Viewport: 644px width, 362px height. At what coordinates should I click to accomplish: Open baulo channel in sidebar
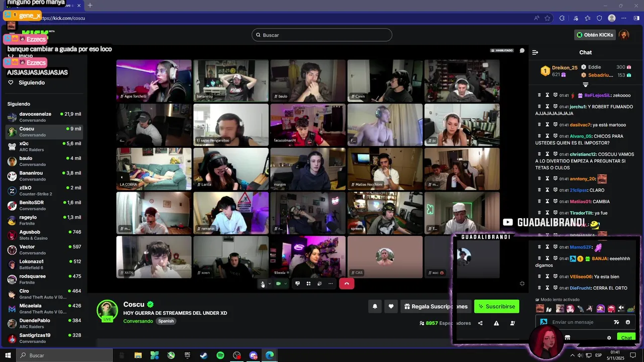tap(44, 161)
